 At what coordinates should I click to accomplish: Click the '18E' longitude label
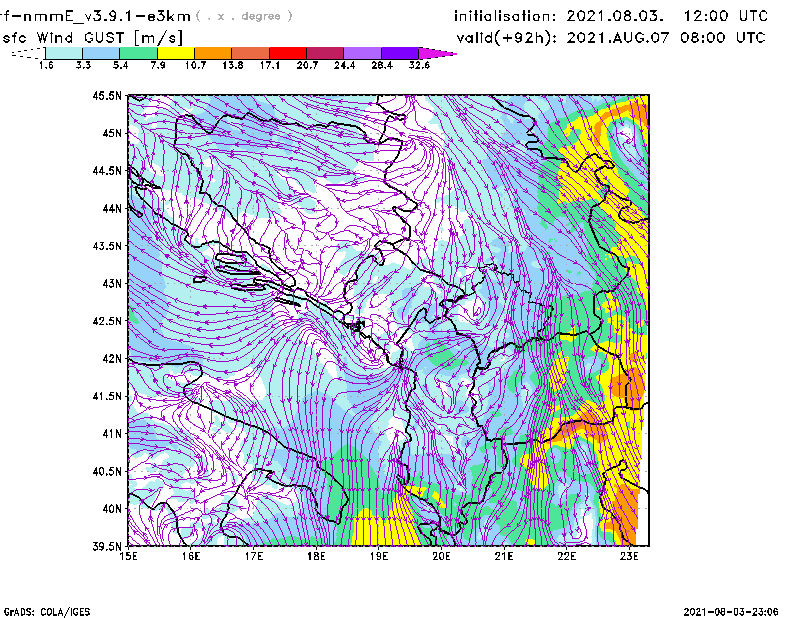(316, 556)
